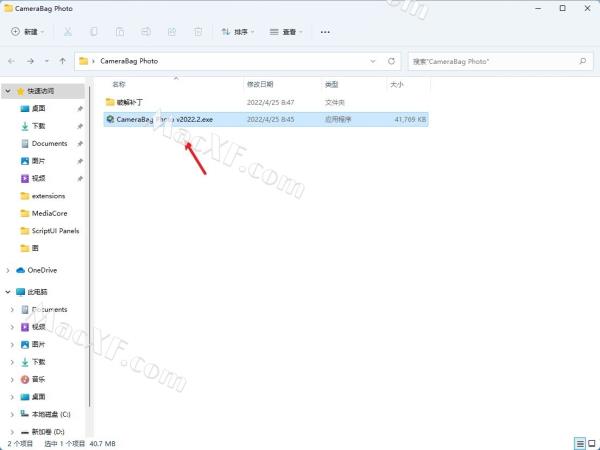600x450 pixels.
Task: Open the three-dot See more menu
Action: (x=325, y=32)
